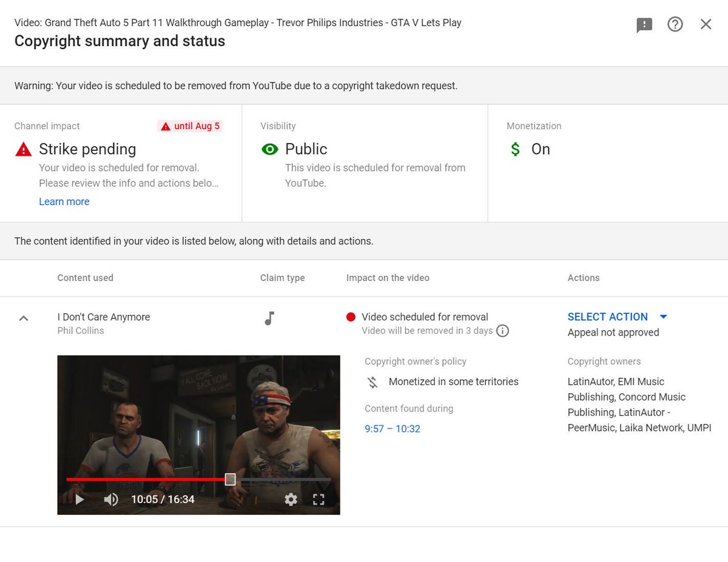Click the 'Phil Collins' artist name
This screenshot has width=728, height=562.
(x=81, y=331)
